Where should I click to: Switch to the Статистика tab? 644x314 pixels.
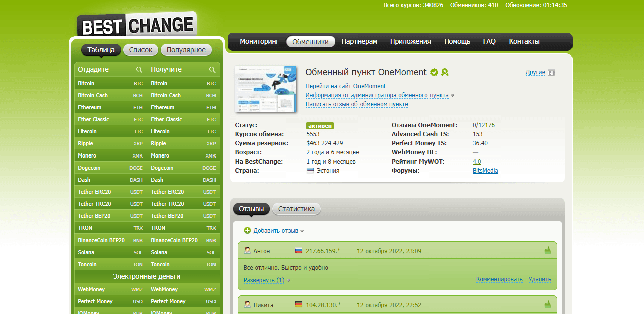[x=296, y=209]
